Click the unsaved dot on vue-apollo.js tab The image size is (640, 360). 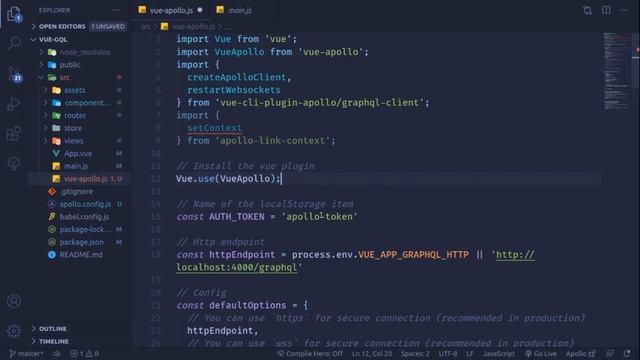point(200,10)
